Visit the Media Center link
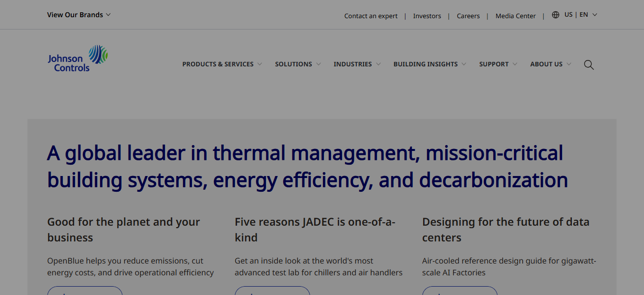 [515, 16]
